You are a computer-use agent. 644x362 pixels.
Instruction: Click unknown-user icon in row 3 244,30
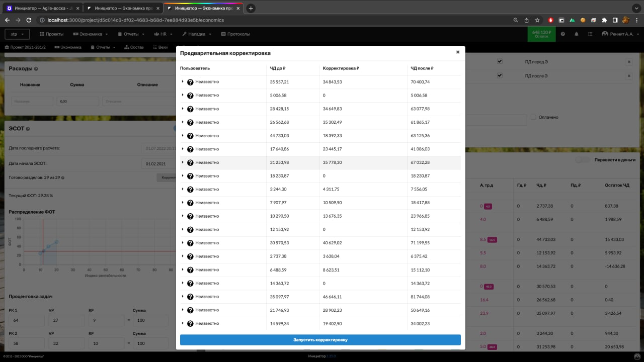click(190, 190)
